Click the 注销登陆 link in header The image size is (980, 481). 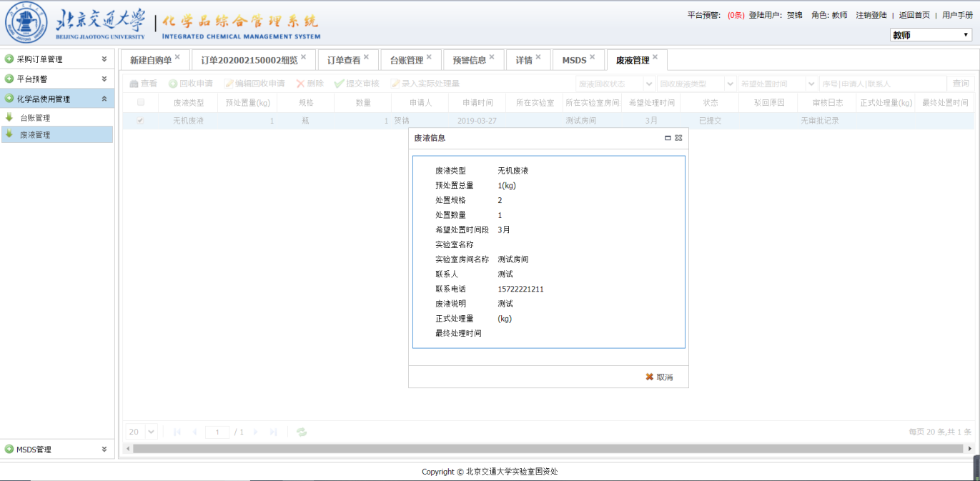click(871, 15)
